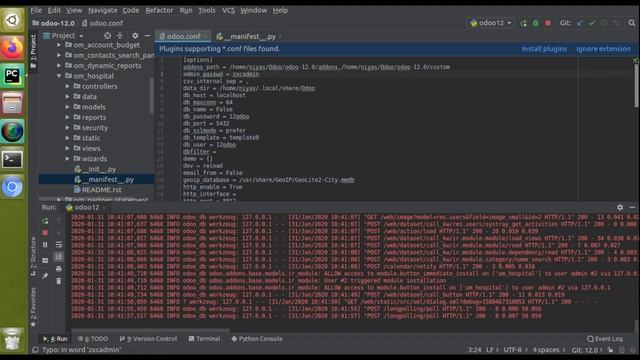Viewport: 640px width, 360px height.
Task: Expand the om_dynamic_reports folder
Action: (59, 65)
